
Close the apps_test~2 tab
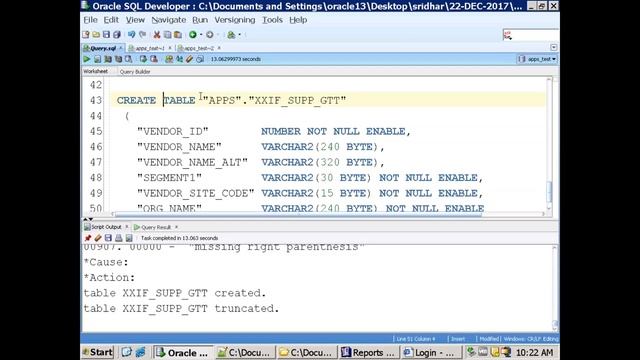[x=219, y=48]
